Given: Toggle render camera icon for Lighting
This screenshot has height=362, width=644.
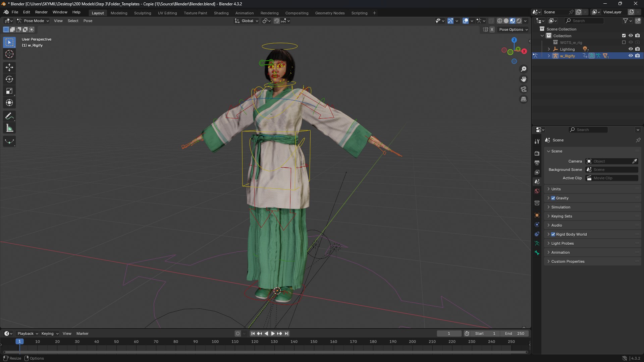Looking at the screenshot, I should pos(637,49).
